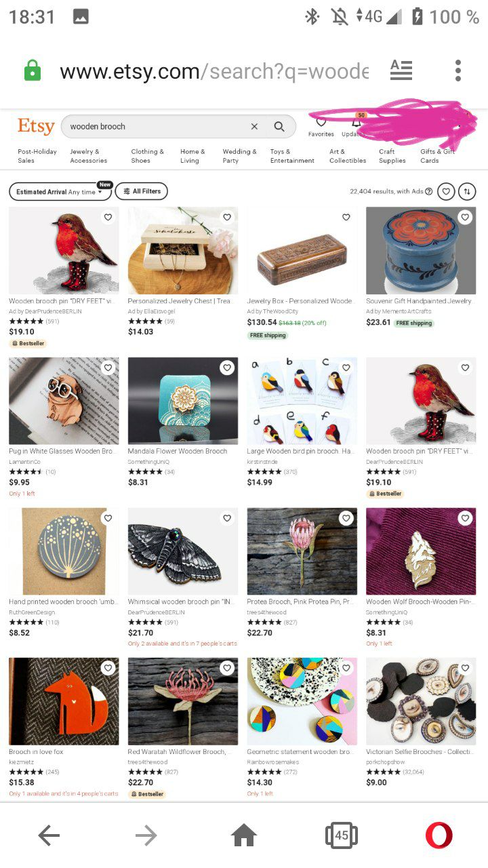This screenshot has width=488, height=868.
Task: Open Opera browser three-dot menu
Action: (x=458, y=71)
